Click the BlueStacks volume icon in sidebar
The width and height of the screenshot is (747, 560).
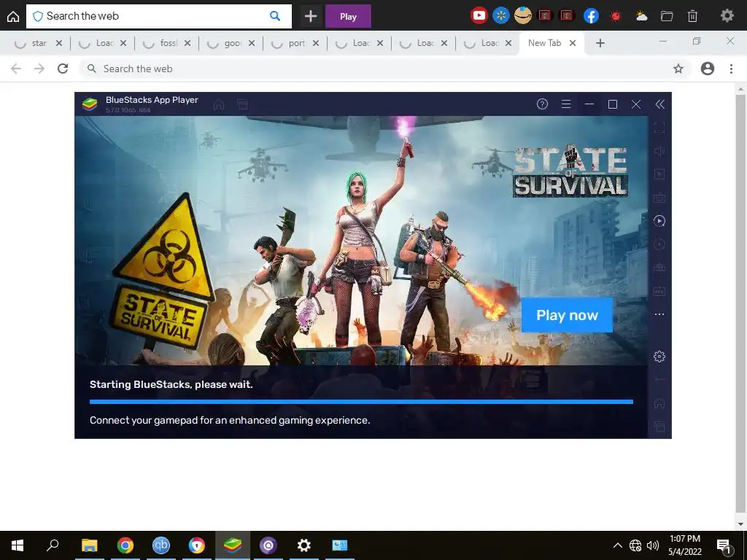659,151
